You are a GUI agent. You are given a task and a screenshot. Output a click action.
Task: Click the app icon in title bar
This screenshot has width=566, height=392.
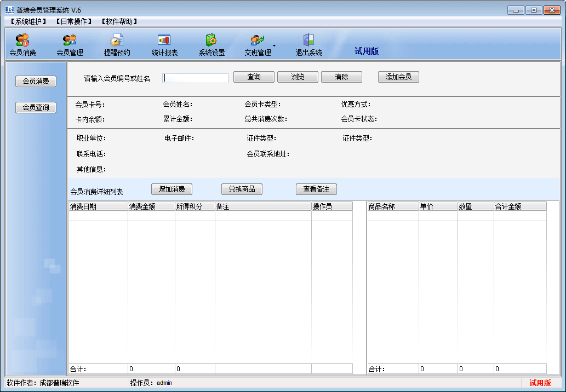9,10
